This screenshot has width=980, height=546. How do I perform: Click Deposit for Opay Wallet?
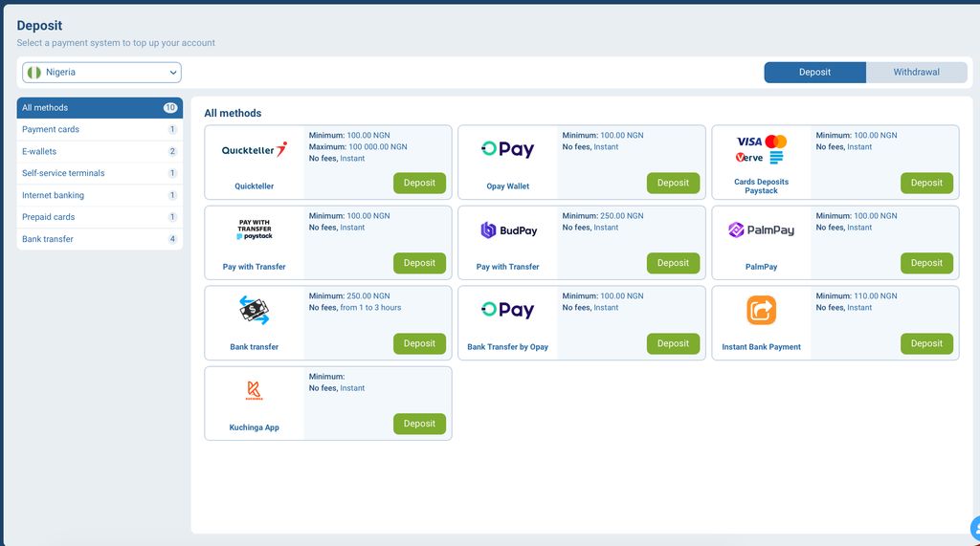tap(673, 183)
